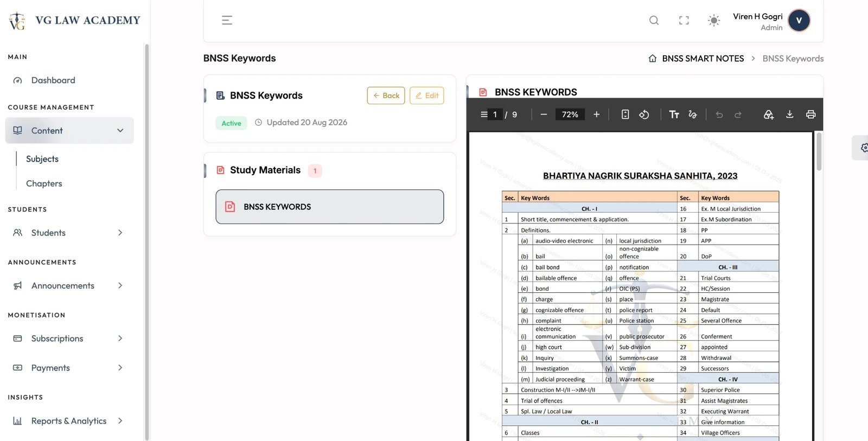The width and height of the screenshot is (868, 441).
Task: Click Viren H Gogri user name
Action: 758,16
